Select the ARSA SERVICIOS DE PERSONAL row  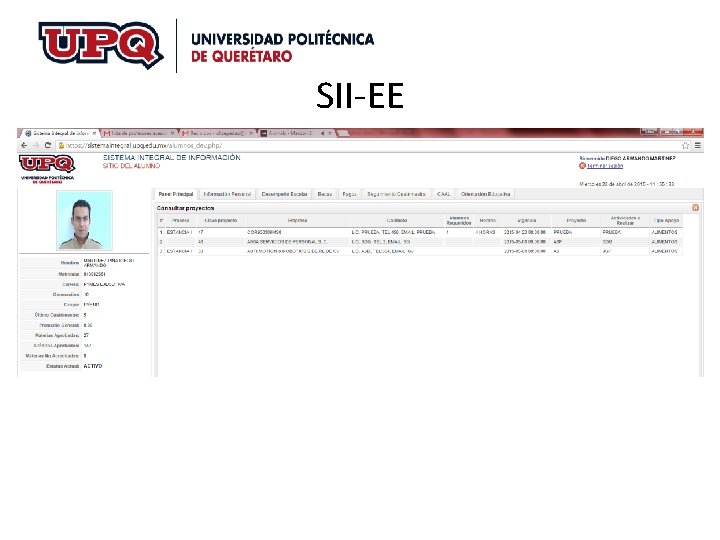click(x=420, y=242)
